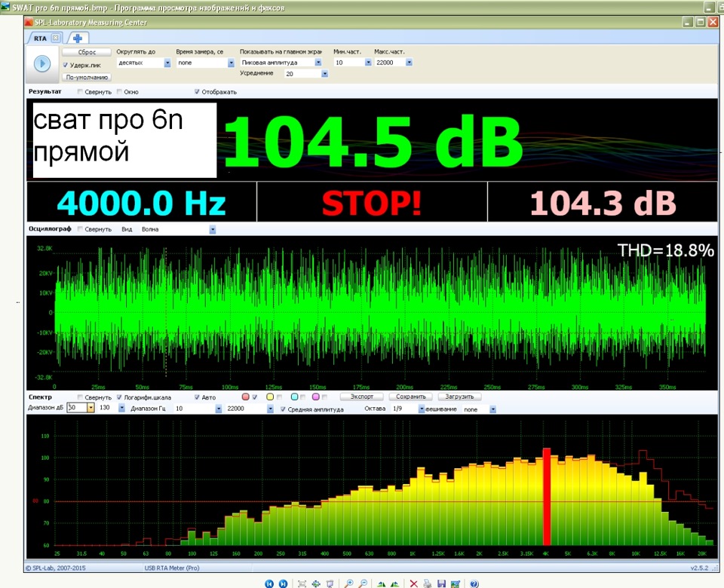Image resolution: width=724 pixels, height=588 pixels.
Task: Rotate image clockwise in viewer toolbar
Action: click(x=382, y=583)
